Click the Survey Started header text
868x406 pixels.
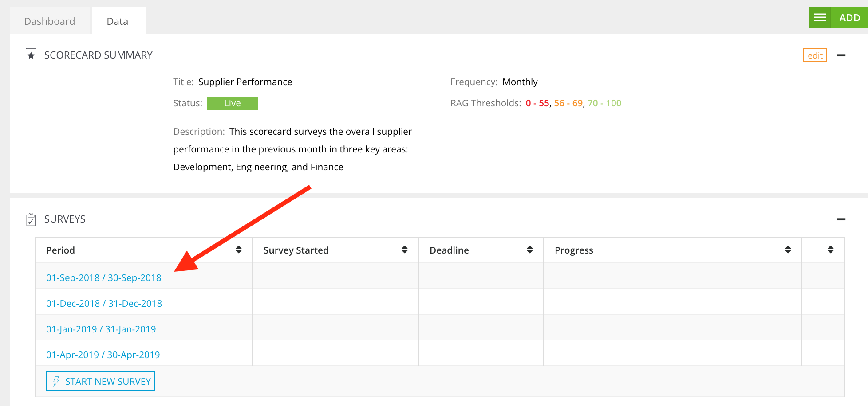click(296, 250)
